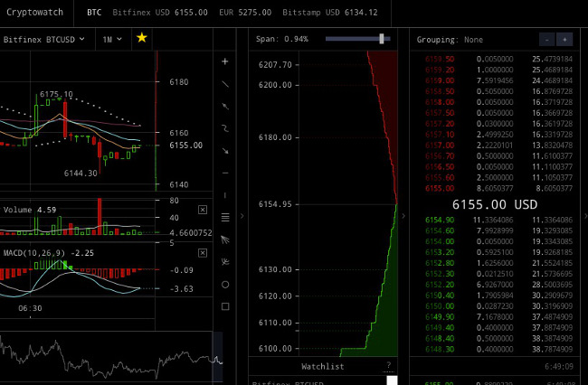
Task: Close the Volume indicator panel
Action: [x=203, y=210]
